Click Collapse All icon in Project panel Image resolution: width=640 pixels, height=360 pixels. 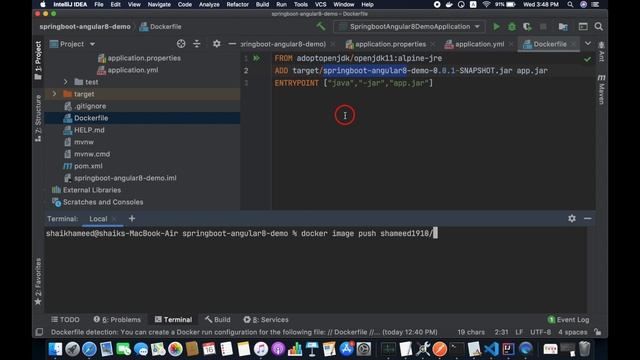click(x=197, y=44)
